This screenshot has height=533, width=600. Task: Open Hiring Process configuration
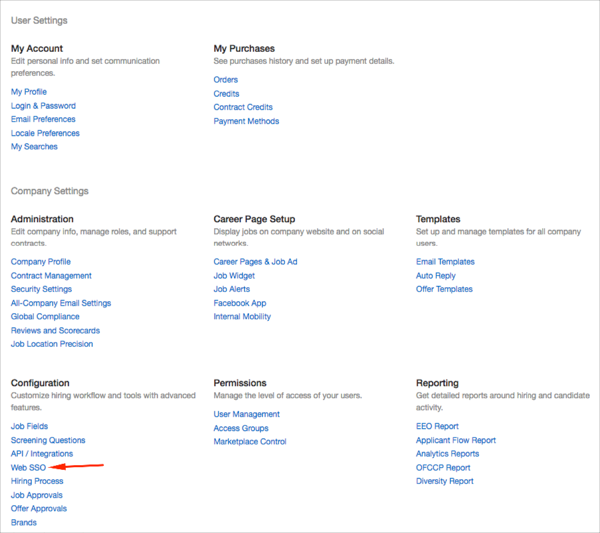coord(37,481)
